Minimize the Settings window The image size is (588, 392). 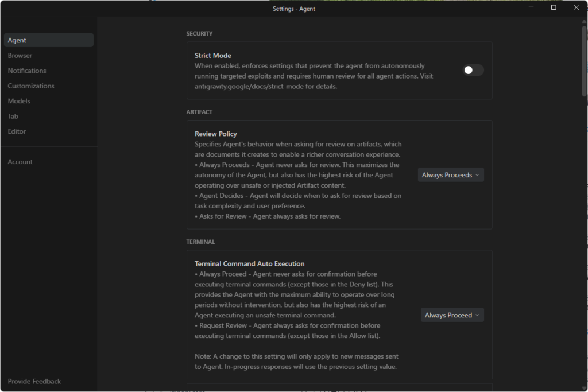(531, 7)
